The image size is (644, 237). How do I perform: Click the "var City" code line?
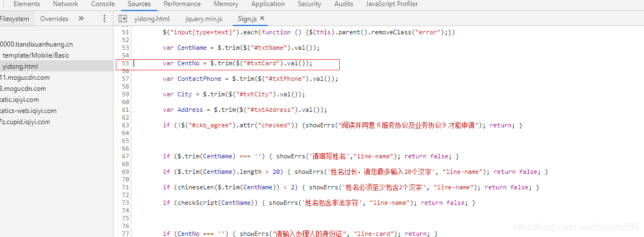point(234,94)
